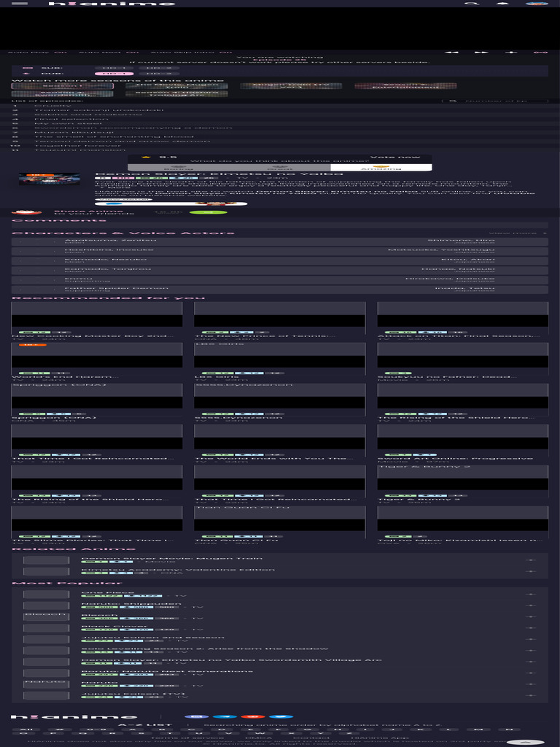Viewport: 560px width, 747px height.
Task: Vote Great for this anime
Action: 279,168
